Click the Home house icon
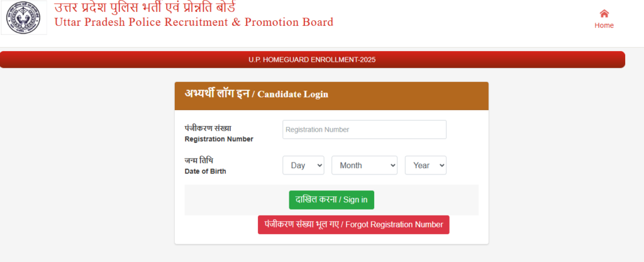Viewport: 644px width, 262px height. click(x=604, y=13)
